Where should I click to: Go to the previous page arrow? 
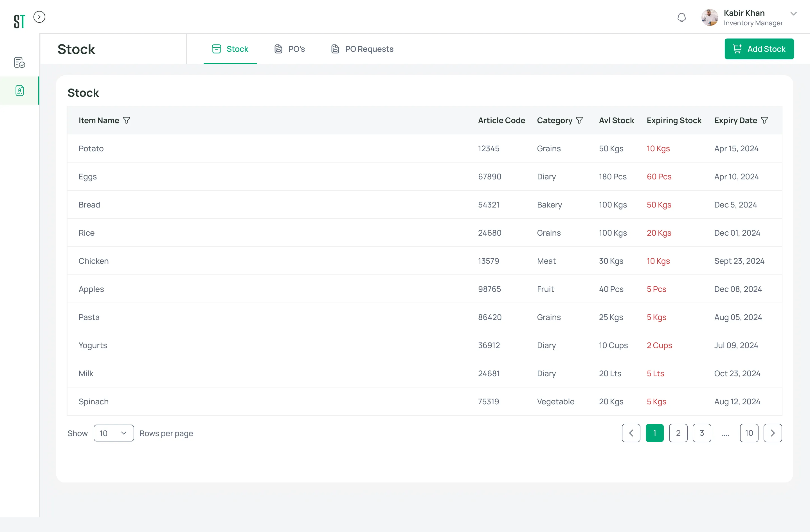pos(631,433)
